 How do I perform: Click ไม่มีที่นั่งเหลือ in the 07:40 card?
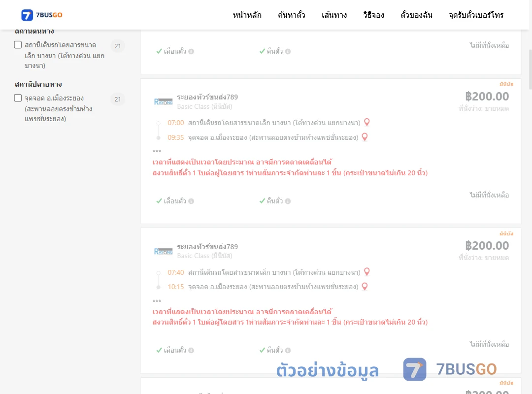[489, 344]
